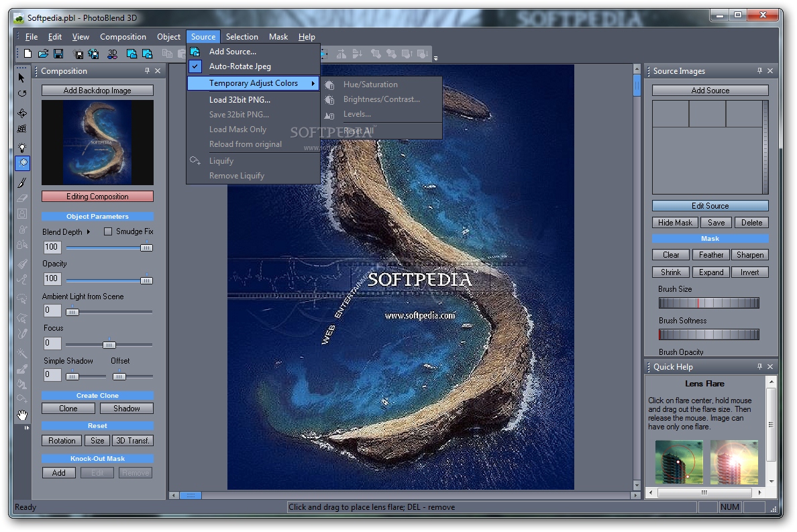This screenshot has height=532, width=797.
Task: Click the 3D glasses toolbar icon
Action: (x=112, y=54)
